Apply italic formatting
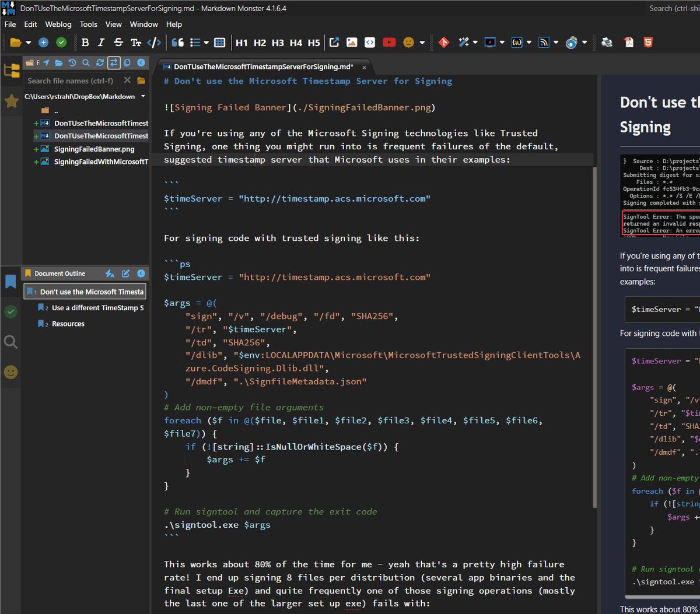The height and width of the screenshot is (614, 700). click(x=101, y=42)
